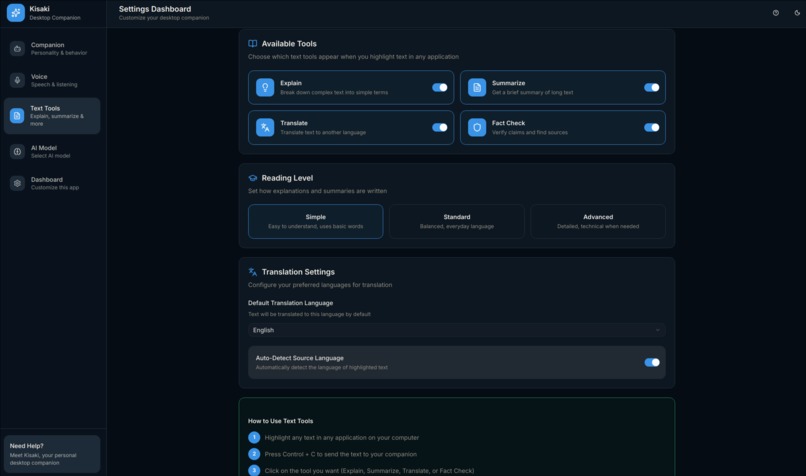The width and height of the screenshot is (806, 476).
Task: Click the Need Help card
Action: [x=52, y=454]
